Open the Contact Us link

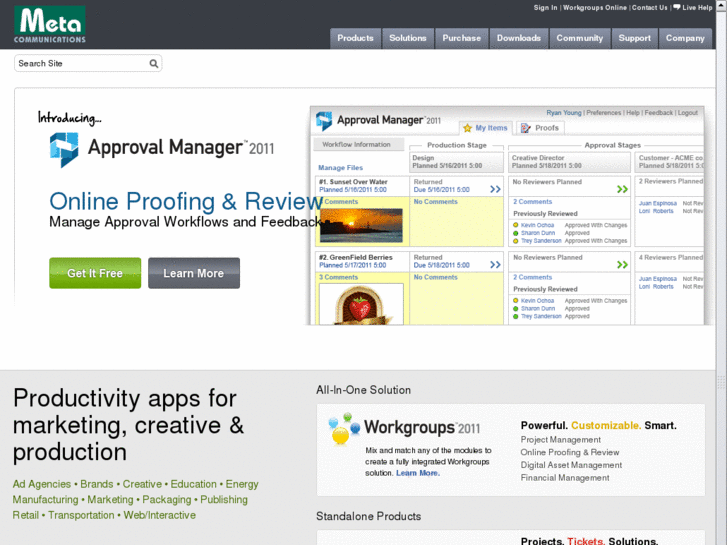[649, 8]
